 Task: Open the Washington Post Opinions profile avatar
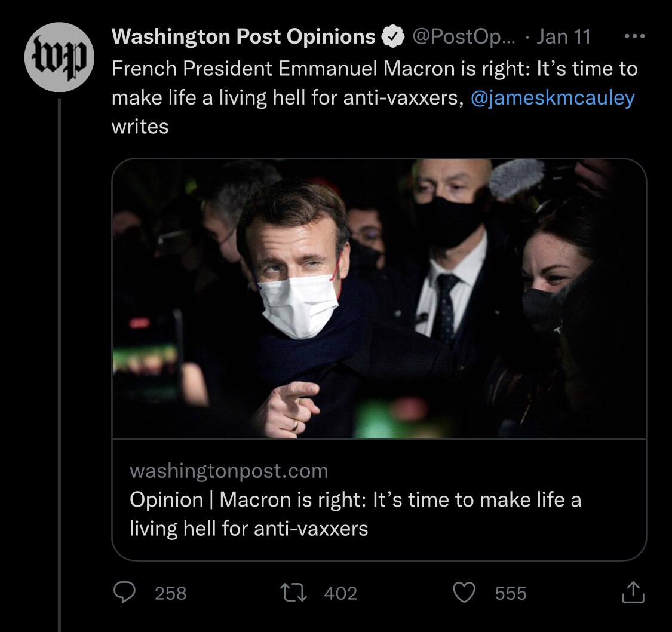point(59,57)
